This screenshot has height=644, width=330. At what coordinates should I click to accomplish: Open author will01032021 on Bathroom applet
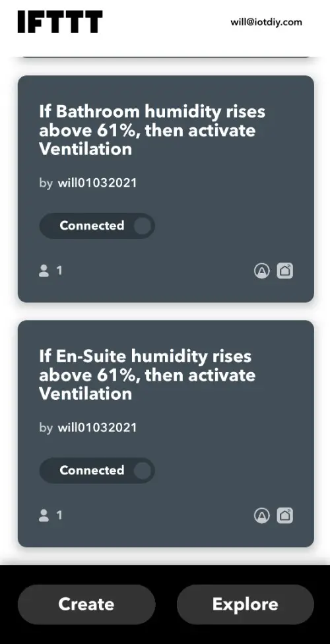tap(97, 183)
